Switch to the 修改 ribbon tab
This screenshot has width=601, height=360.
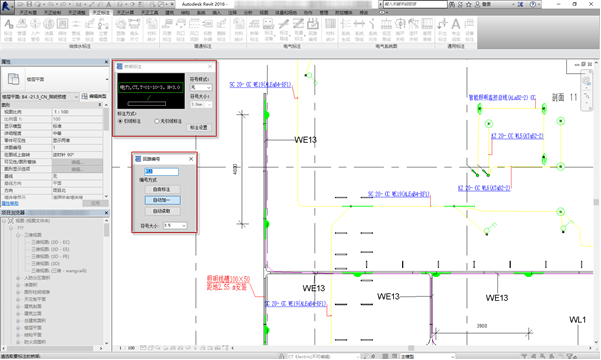[x=364, y=13]
